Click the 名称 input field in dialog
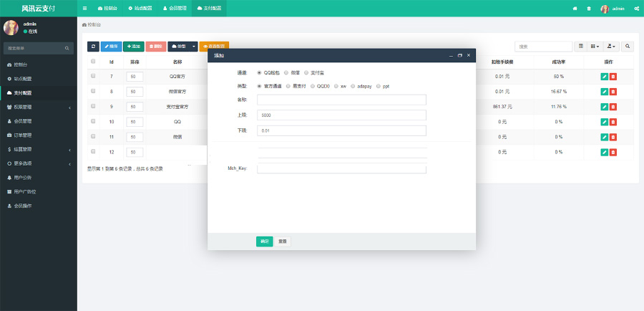The height and width of the screenshot is (311, 644). pyautogui.click(x=341, y=100)
